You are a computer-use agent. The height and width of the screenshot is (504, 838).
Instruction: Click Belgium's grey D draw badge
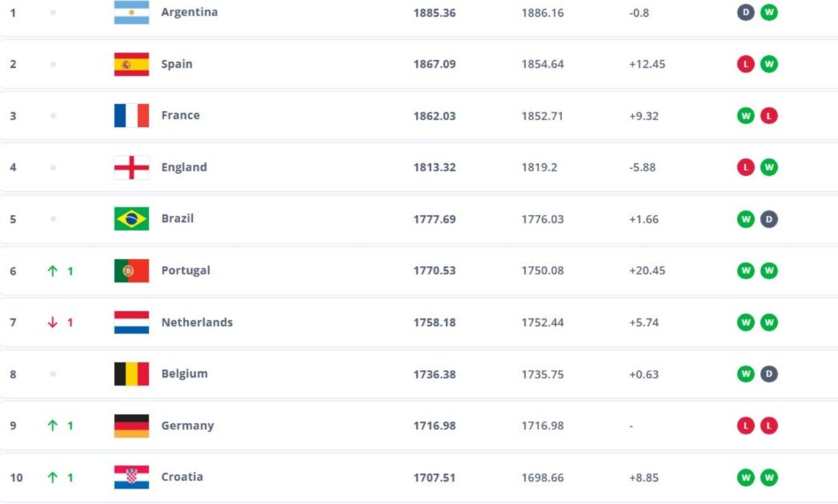pyautogui.click(x=769, y=374)
